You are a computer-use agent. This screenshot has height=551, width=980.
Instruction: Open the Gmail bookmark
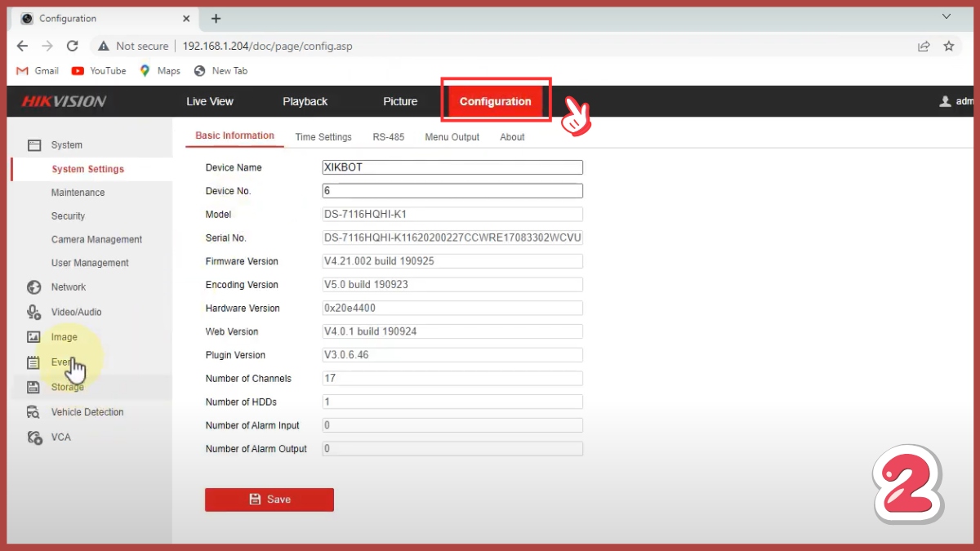tap(38, 71)
